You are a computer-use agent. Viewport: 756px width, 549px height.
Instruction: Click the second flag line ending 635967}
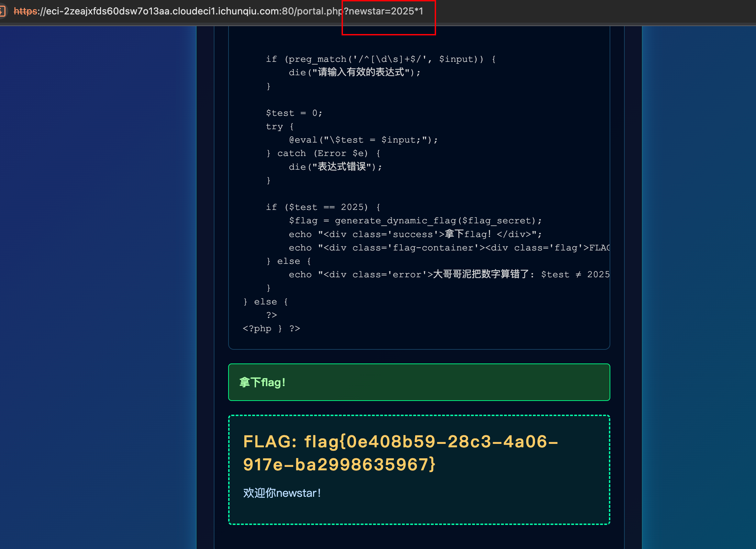click(339, 464)
